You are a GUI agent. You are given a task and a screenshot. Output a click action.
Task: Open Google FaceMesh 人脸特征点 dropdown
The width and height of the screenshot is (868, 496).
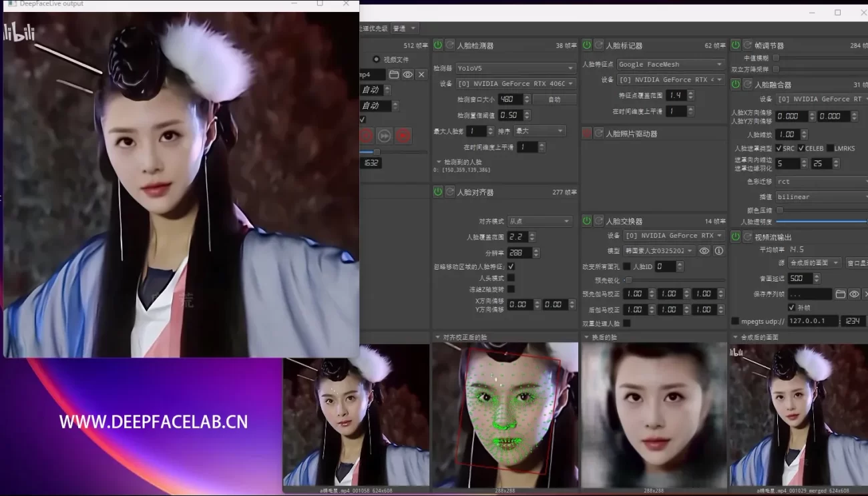670,64
